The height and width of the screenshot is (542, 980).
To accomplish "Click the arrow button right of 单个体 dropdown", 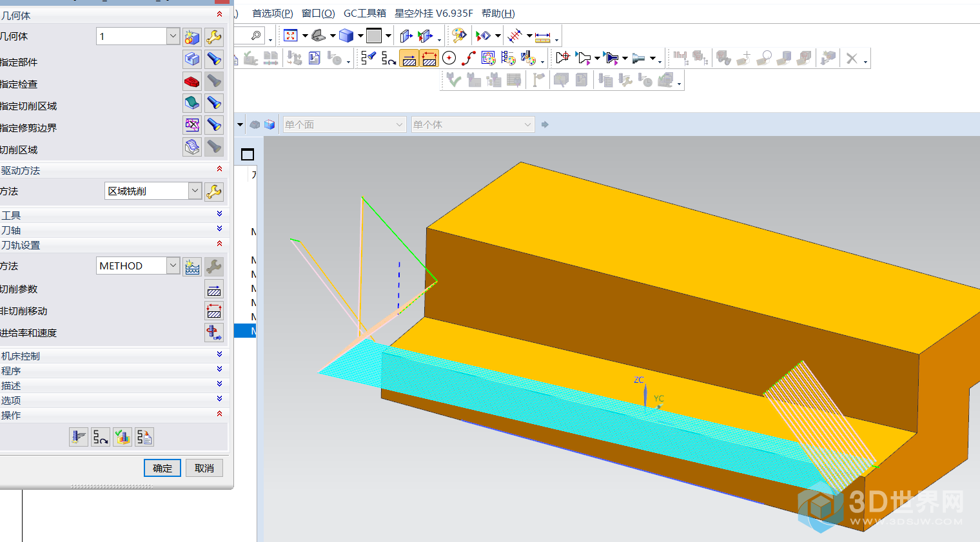I will (545, 124).
